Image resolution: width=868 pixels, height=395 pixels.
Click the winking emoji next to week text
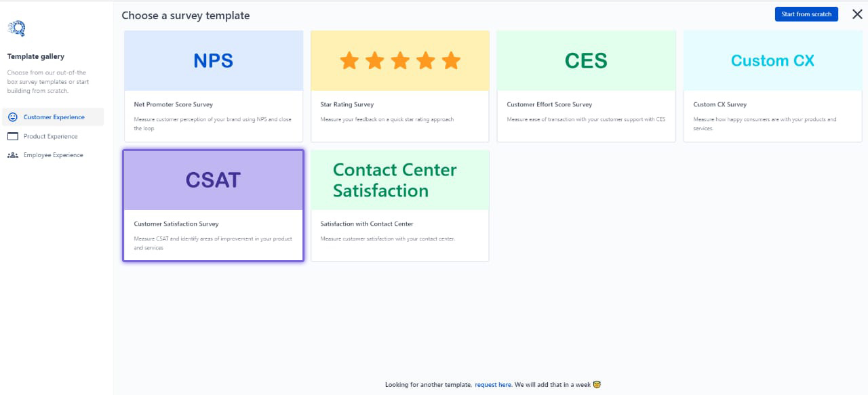click(596, 384)
